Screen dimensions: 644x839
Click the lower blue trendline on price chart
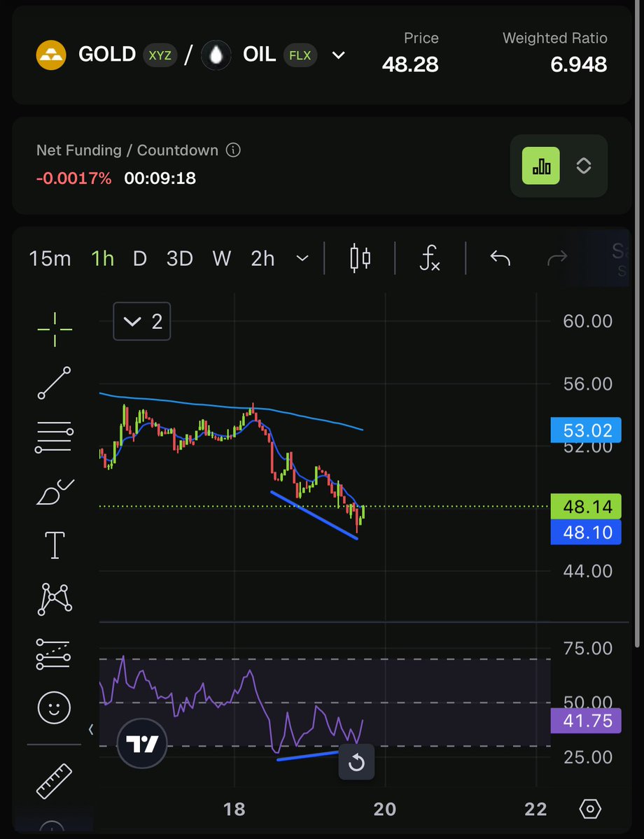314,515
